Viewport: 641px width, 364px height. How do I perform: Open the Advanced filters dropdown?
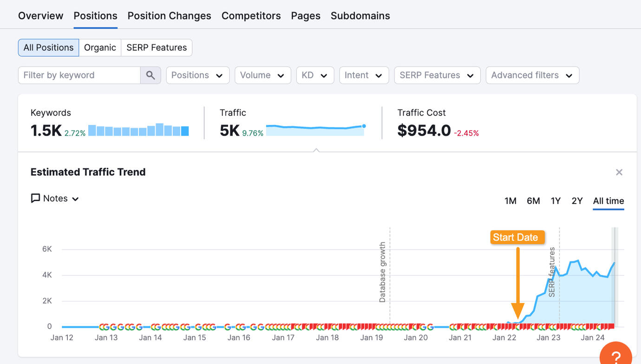coord(532,75)
